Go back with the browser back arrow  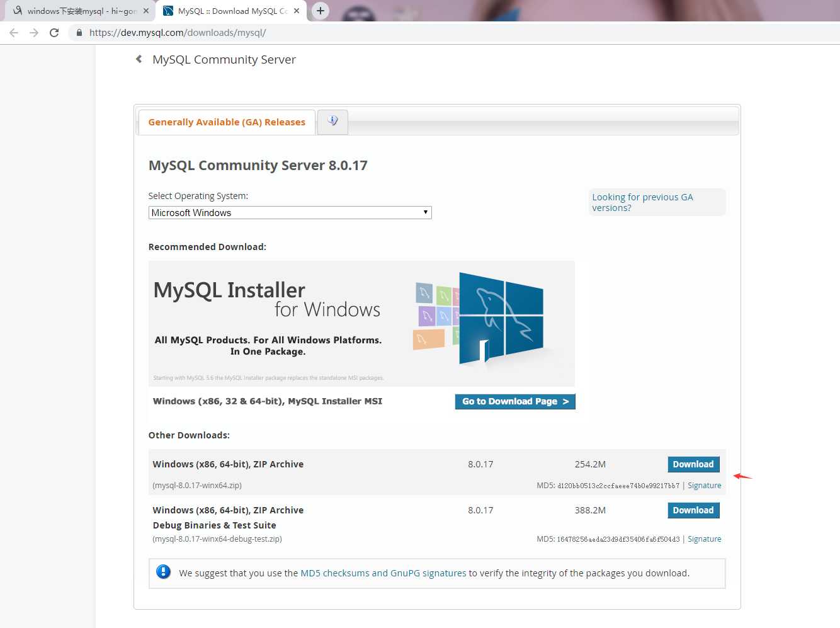14,33
